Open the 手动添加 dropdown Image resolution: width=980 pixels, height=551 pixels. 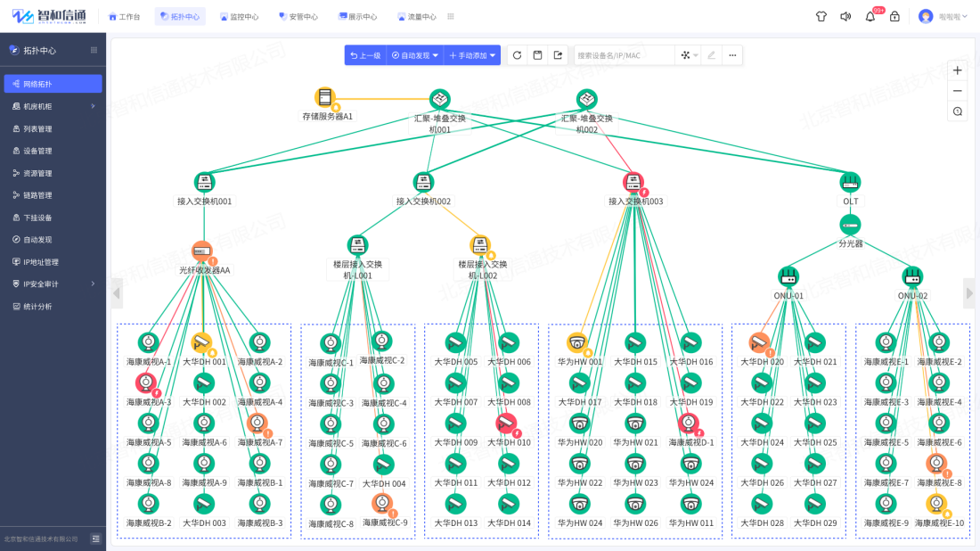tap(472, 55)
